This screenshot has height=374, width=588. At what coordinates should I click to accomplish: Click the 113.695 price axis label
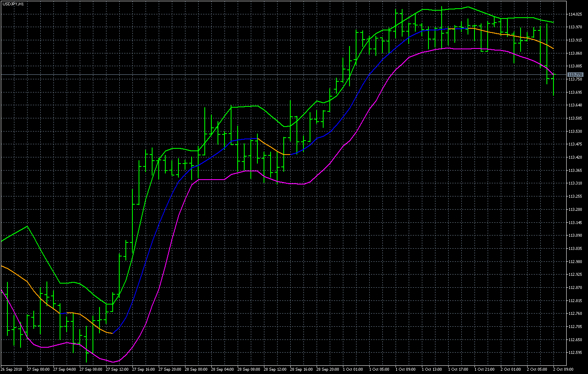click(x=575, y=92)
